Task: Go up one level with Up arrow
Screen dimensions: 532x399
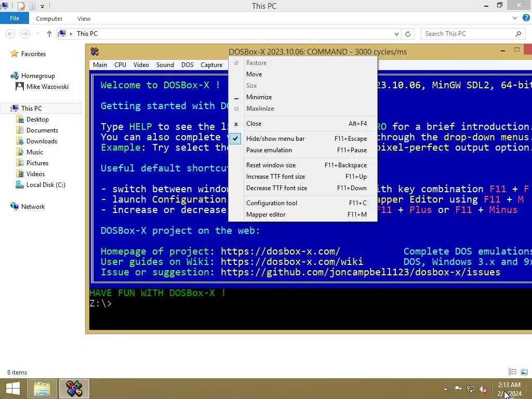Action: [49, 34]
